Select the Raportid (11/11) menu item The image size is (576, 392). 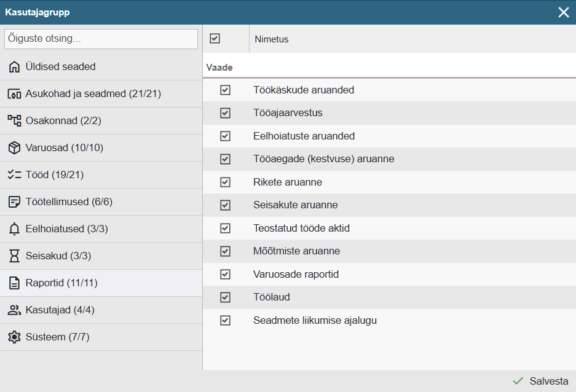[x=61, y=283]
